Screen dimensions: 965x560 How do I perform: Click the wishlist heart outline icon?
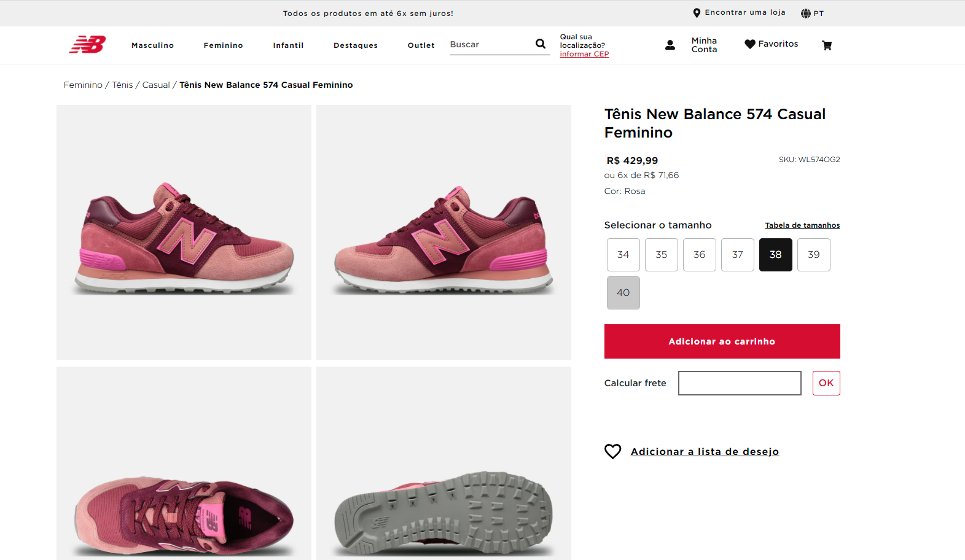point(613,451)
